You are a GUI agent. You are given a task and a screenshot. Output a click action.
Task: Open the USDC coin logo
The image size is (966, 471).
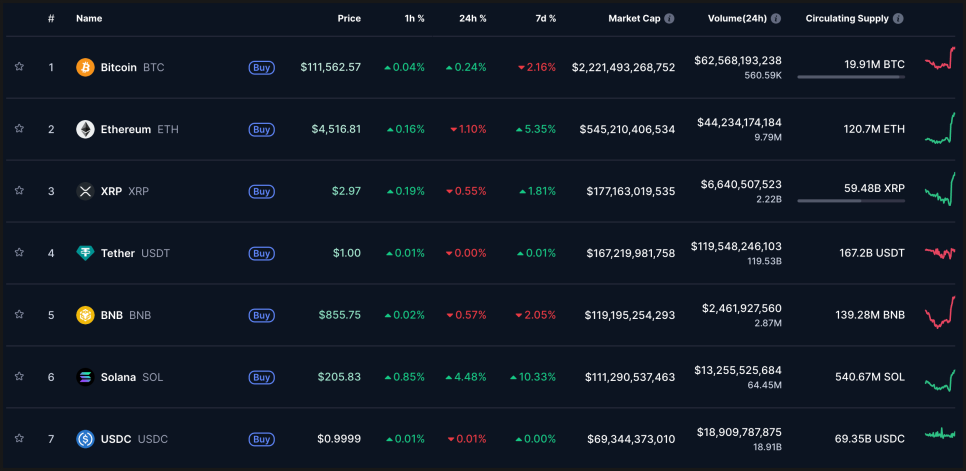[85, 439]
